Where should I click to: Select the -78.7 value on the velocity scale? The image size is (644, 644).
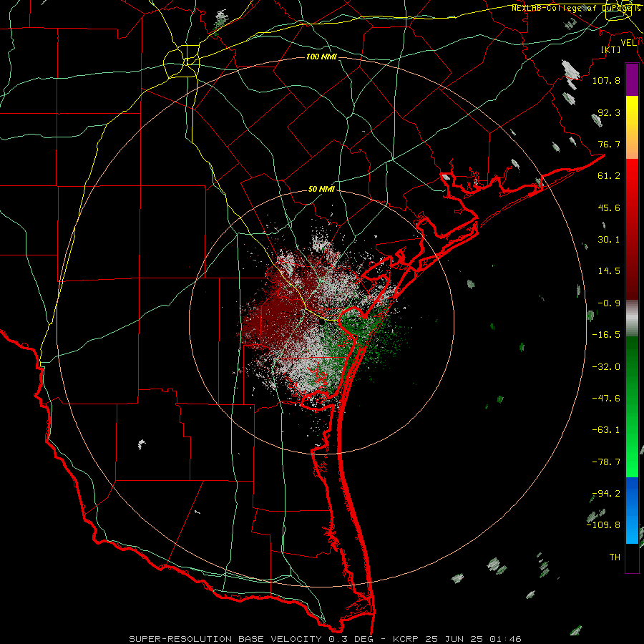coord(606,462)
